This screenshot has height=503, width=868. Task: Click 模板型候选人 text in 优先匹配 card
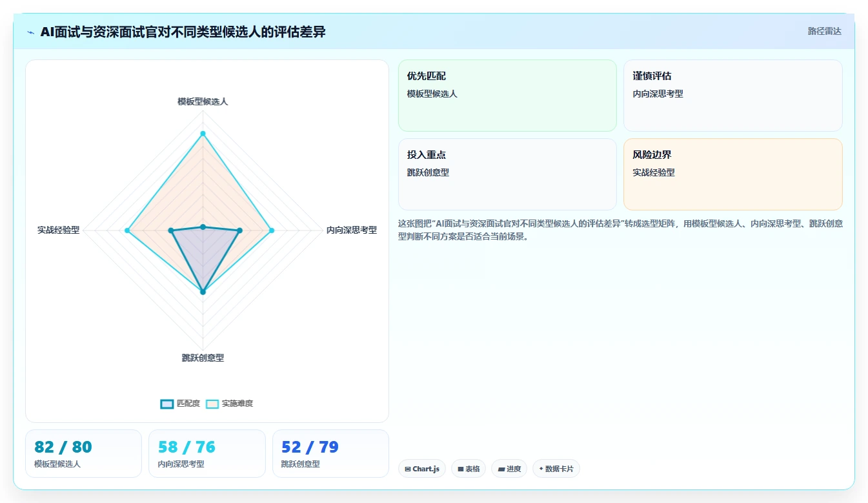coord(432,94)
